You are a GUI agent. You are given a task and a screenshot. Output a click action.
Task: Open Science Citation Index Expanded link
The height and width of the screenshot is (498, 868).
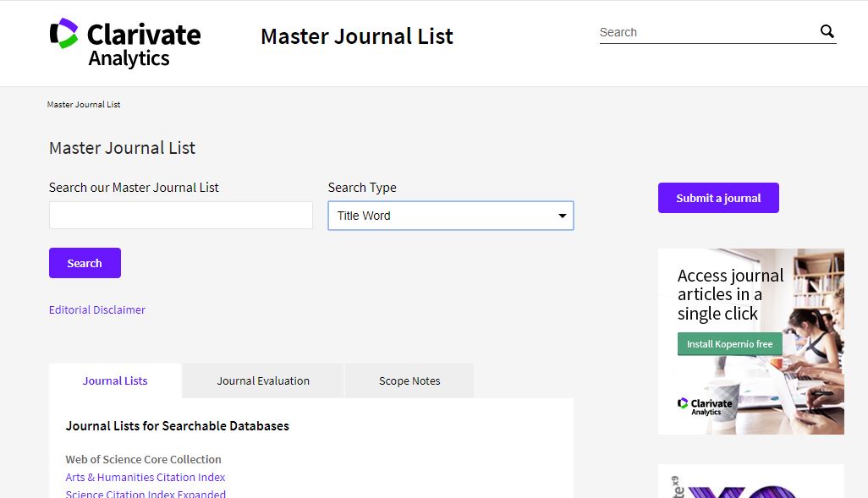146,494
